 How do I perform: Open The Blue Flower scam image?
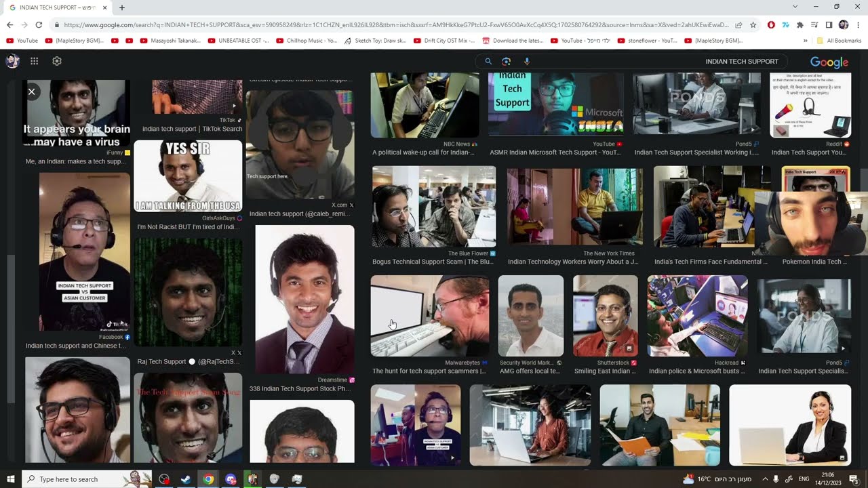click(434, 207)
